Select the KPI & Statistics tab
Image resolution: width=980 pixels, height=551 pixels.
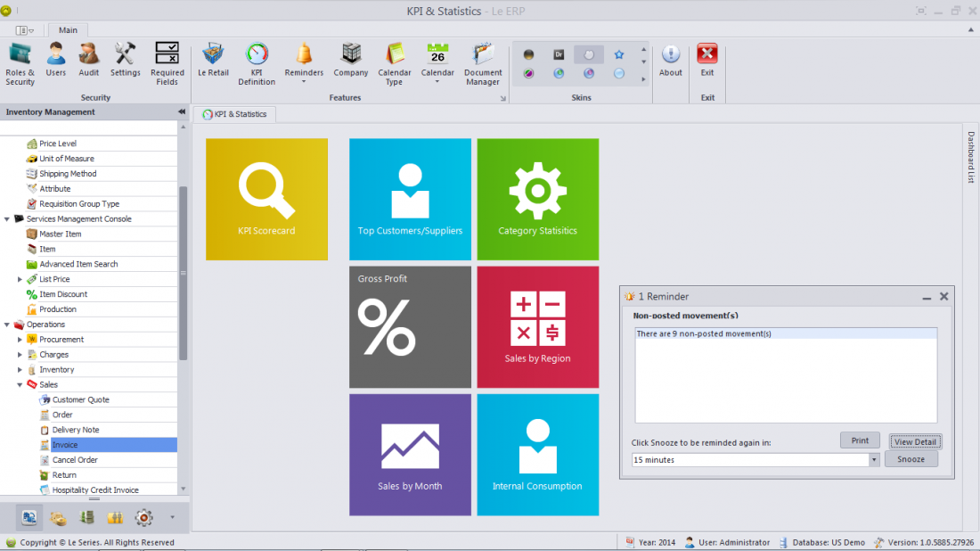click(x=235, y=114)
